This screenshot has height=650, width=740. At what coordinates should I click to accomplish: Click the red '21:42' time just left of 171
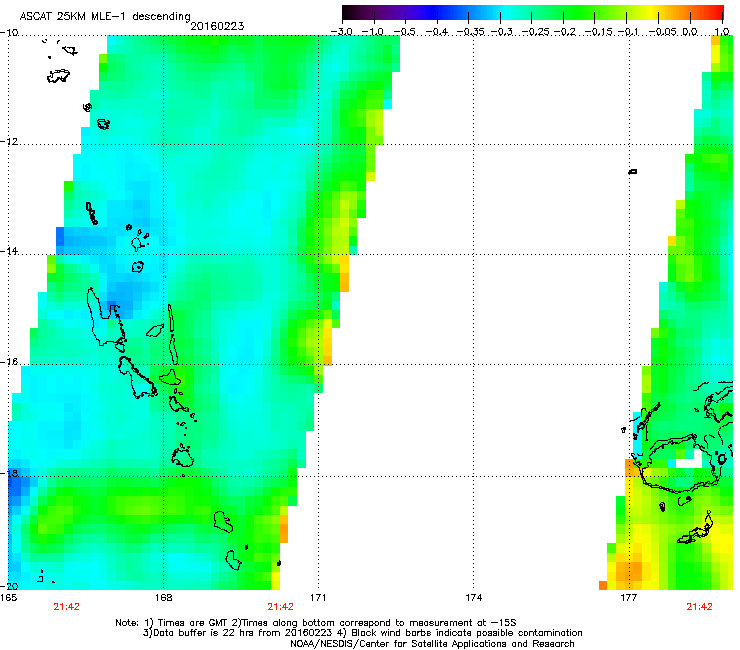tap(280, 607)
